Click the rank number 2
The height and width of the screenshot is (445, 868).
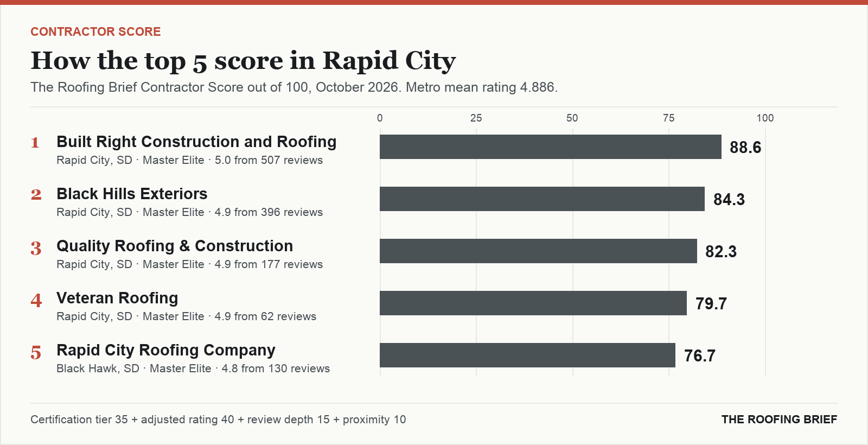(x=36, y=194)
